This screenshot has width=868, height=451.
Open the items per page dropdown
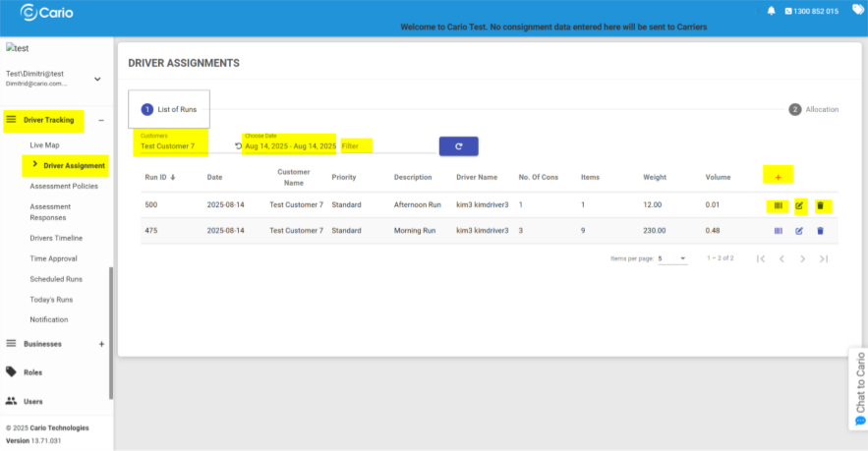pos(672,258)
